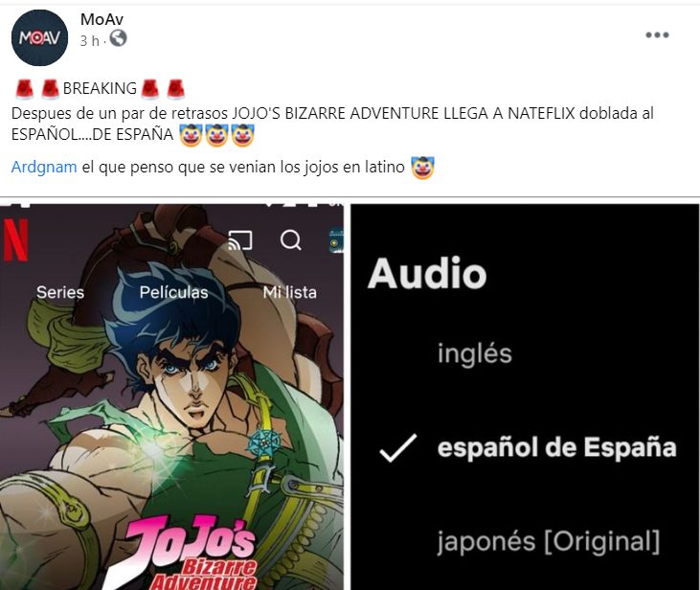Open the Mi lista tab
The image size is (700, 590).
click(x=290, y=292)
